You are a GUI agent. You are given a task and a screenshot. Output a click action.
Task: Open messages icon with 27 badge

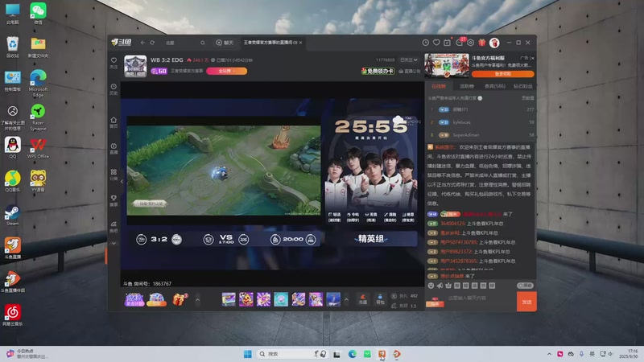(x=460, y=43)
